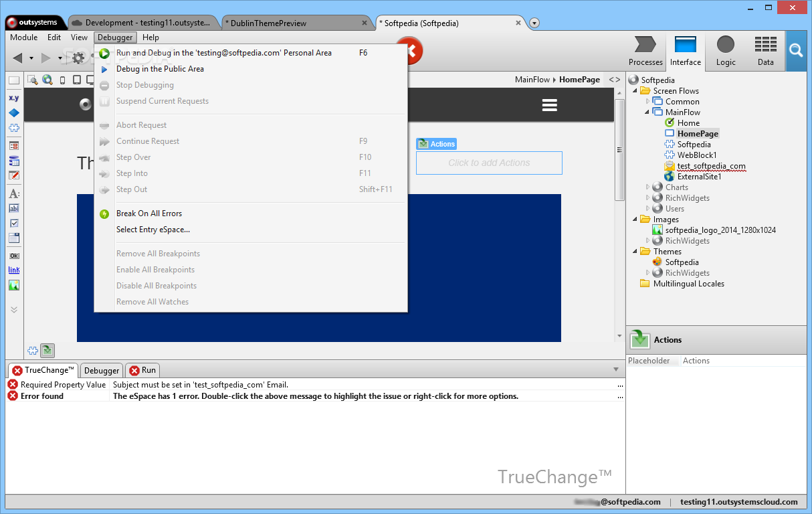
Task: Toggle Break On All Errors
Action: 149,213
